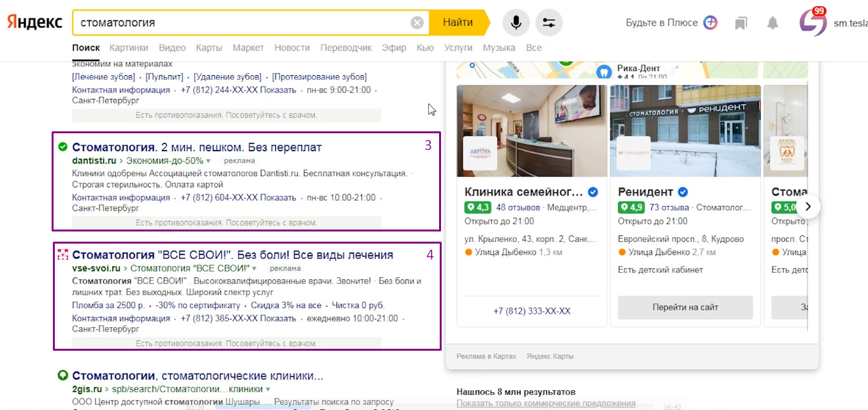The height and width of the screenshot is (410, 868).
Task: Click in the search input field
Action: [x=242, y=23]
